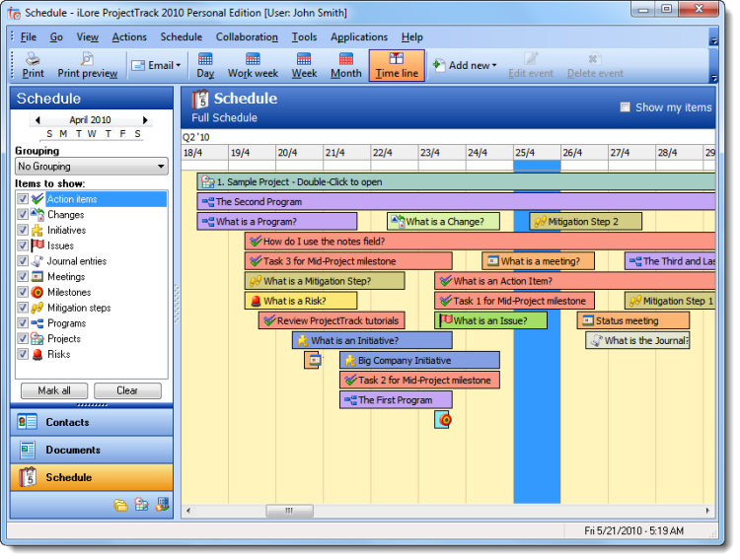Expand the Add new dropdown
This screenshot has height=560, width=740.
coord(494,66)
